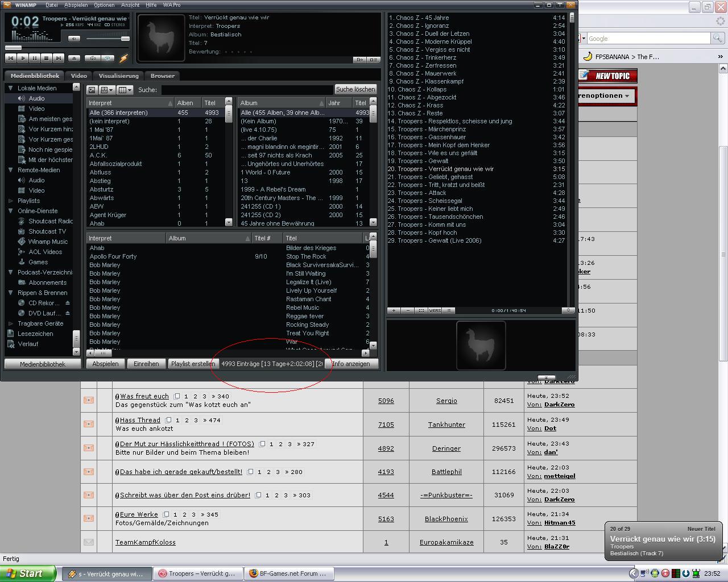
Task: Click the playlist list-options button
Action: tap(449, 310)
